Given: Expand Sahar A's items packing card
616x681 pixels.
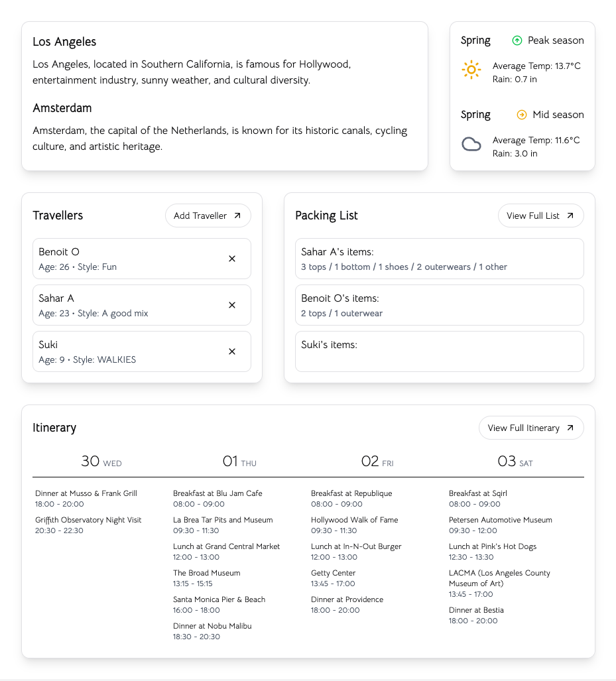Looking at the screenshot, I should click(x=439, y=259).
